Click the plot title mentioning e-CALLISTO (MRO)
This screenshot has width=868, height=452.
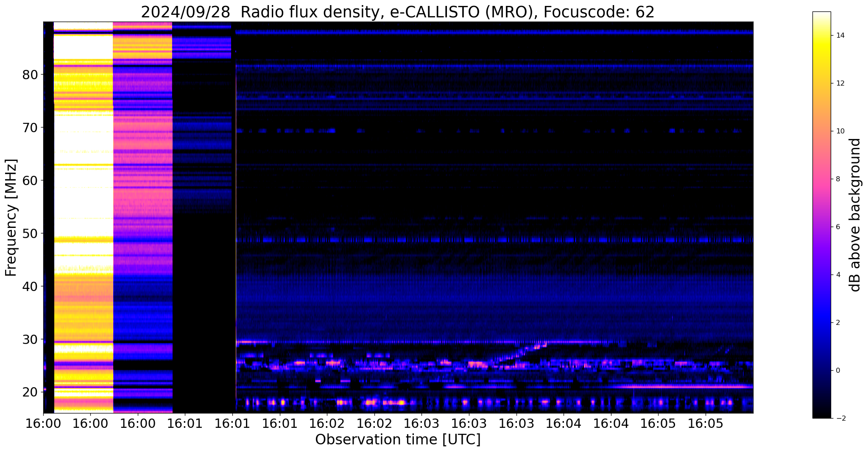point(398,12)
